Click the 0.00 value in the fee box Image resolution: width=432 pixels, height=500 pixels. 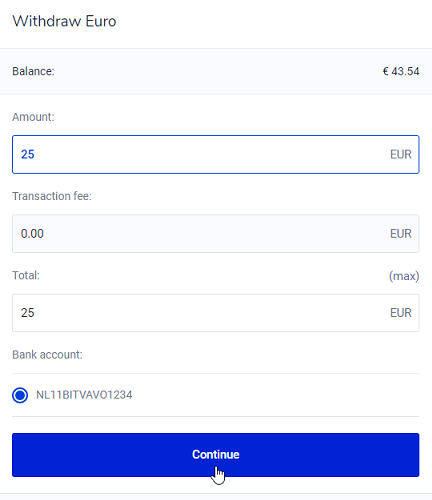(32, 234)
